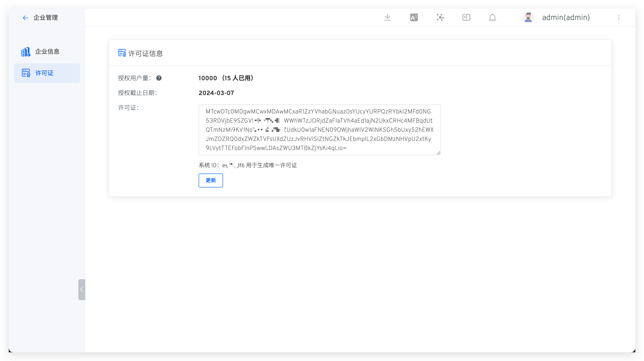Open the three-dot more menu
The image size is (644, 361).
pyautogui.click(x=619, y=17)
